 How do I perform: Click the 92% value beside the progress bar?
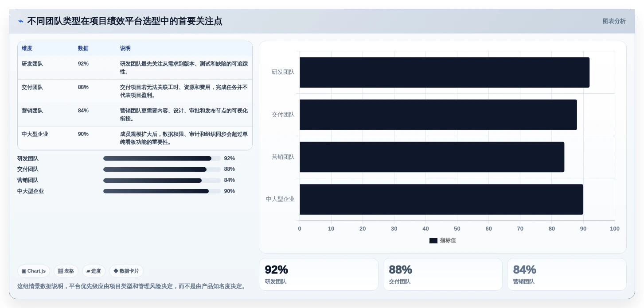pos(230,158)
